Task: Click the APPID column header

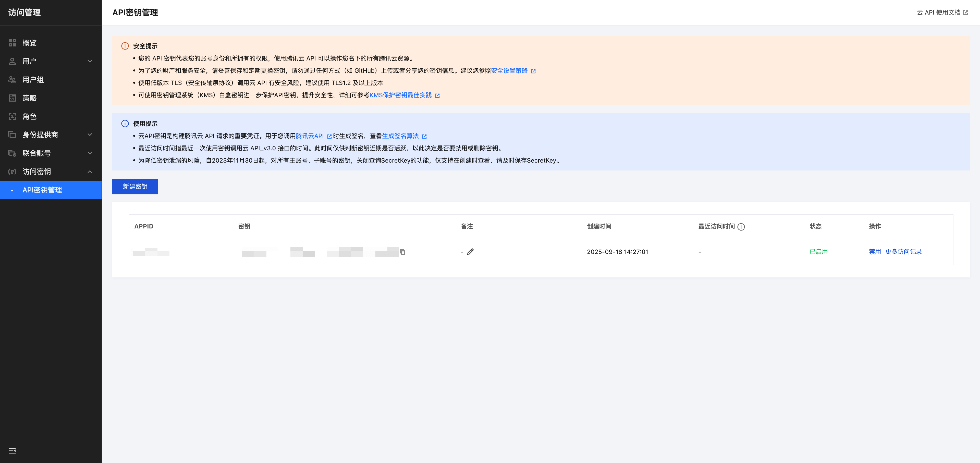Action: tap(144, 226)
